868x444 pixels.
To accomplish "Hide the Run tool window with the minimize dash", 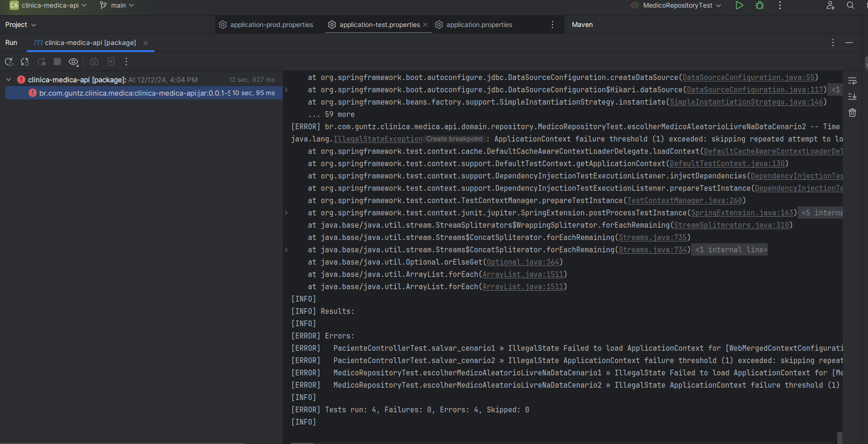I will pyautogui.click(x=849, y=43).
